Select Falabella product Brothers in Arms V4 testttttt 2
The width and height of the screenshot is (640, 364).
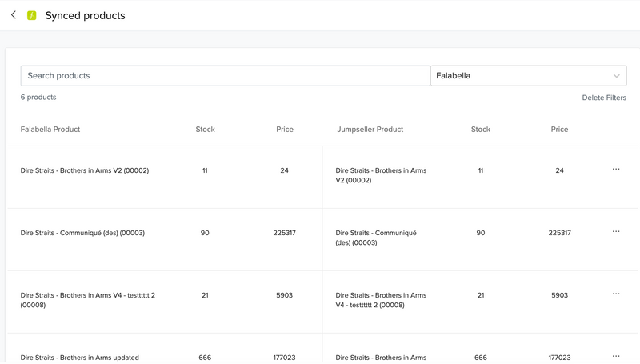point(88,300)
